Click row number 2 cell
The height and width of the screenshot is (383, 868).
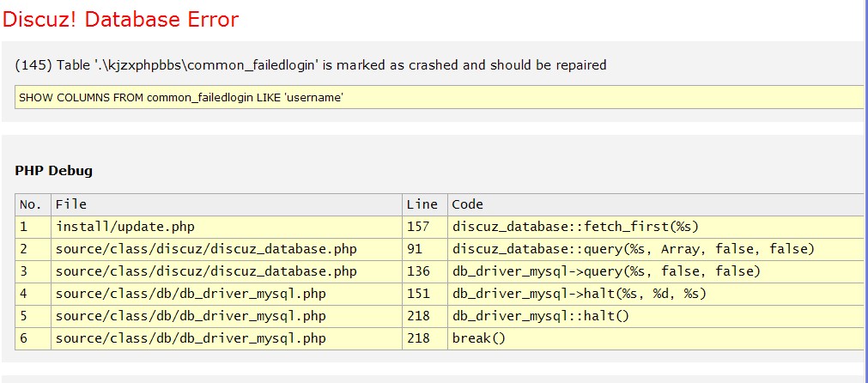[x=33, y=249]
